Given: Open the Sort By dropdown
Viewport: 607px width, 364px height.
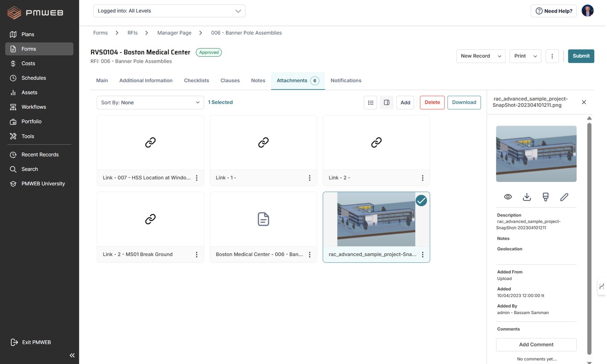Looking at the screenshot, I should 150,102.
